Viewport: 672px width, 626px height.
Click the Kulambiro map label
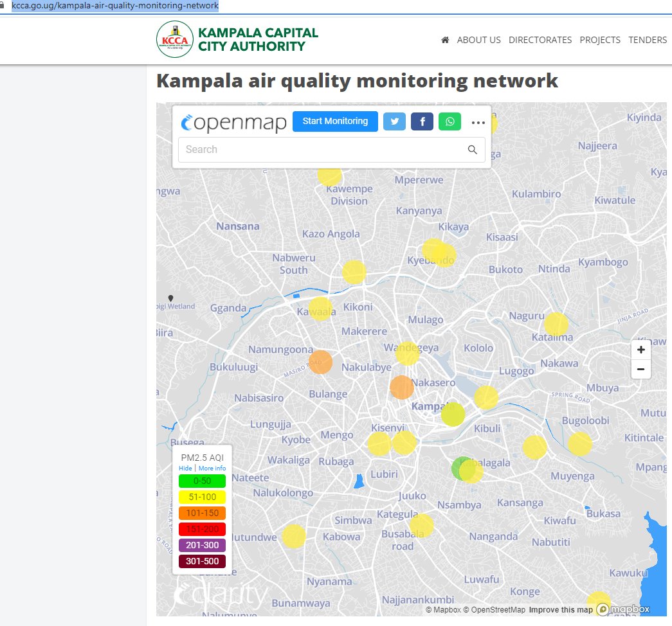(x=536, y=194)
